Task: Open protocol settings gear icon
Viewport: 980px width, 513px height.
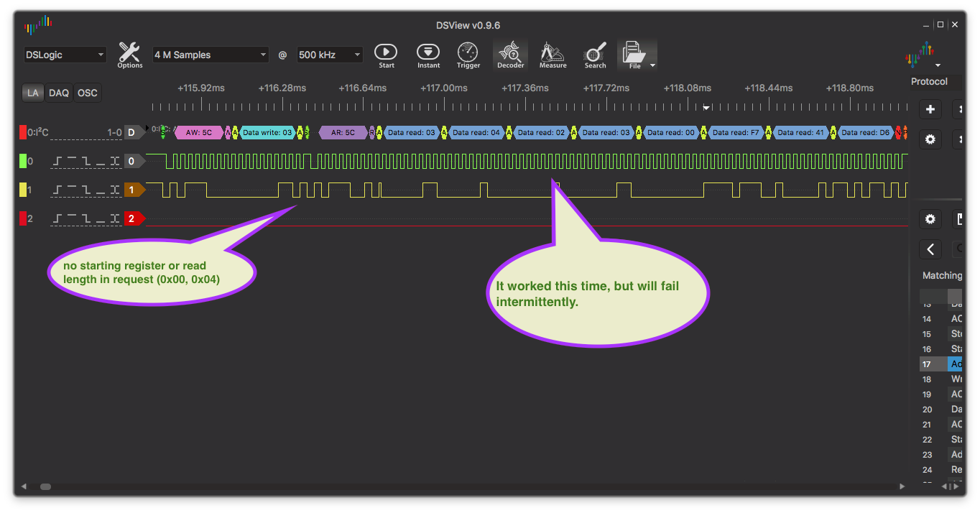Action: [930, 139]
